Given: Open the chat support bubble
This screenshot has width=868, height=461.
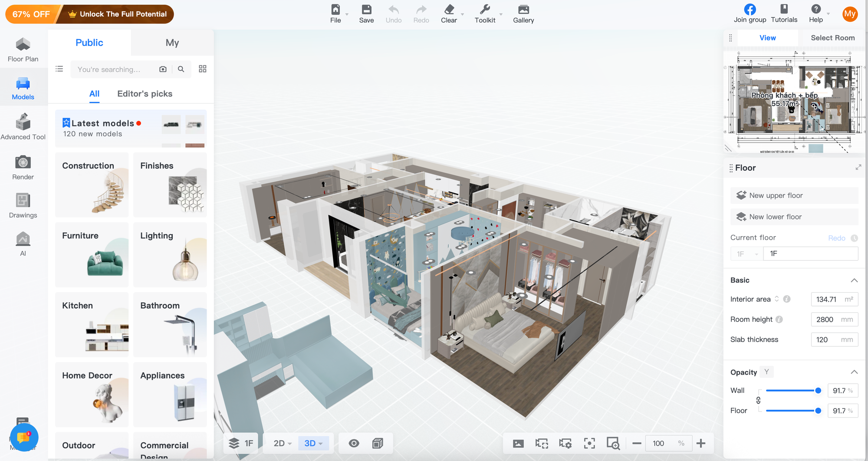Looking at the screenshot, I should pyautogui.click(x=24, y=437).
